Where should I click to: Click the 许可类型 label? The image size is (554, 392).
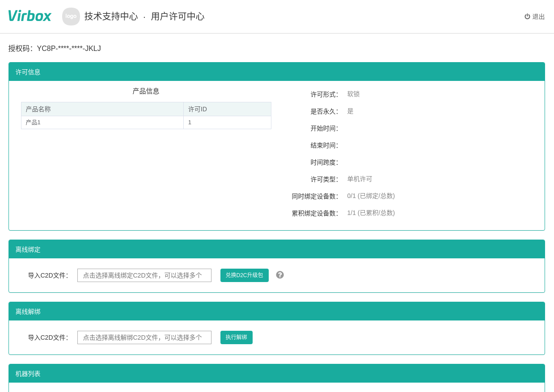[324, 179]
